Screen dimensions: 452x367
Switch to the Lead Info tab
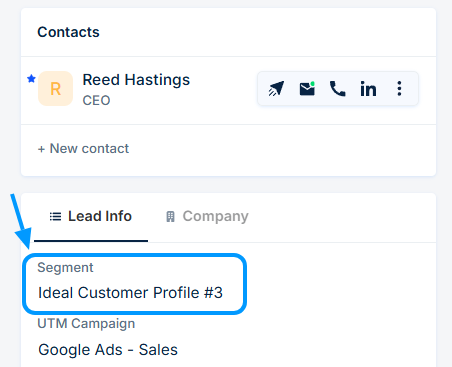point(91,216)
